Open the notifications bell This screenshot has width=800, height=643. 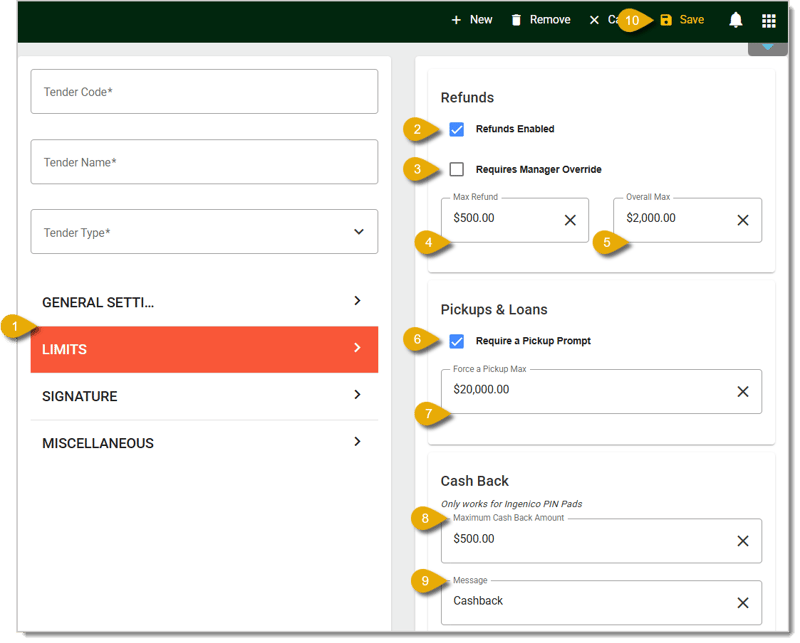[735, 20]
